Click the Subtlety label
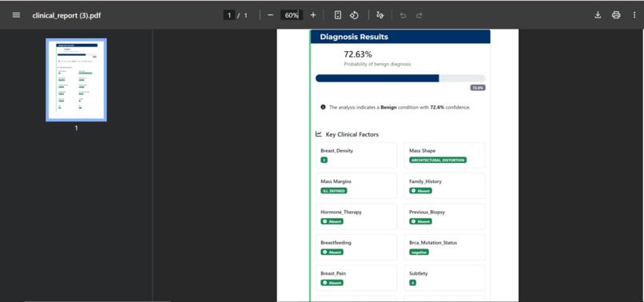Screen dimensions: 644x302 coord(419,273)
